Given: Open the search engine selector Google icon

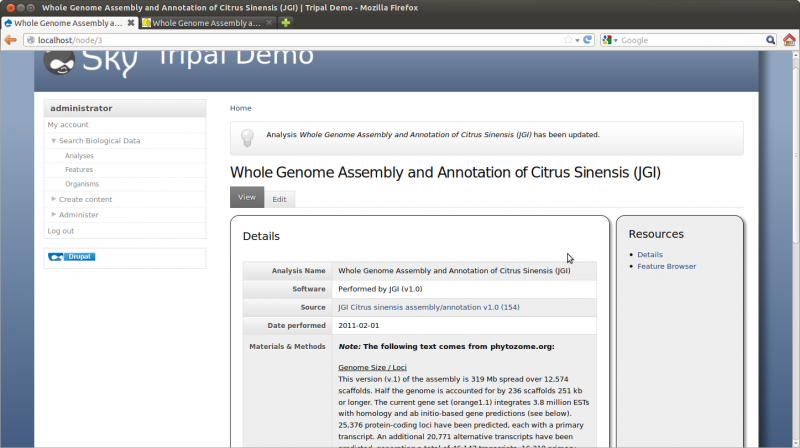Looking at the screenshot, I should (x=607, y=40).
